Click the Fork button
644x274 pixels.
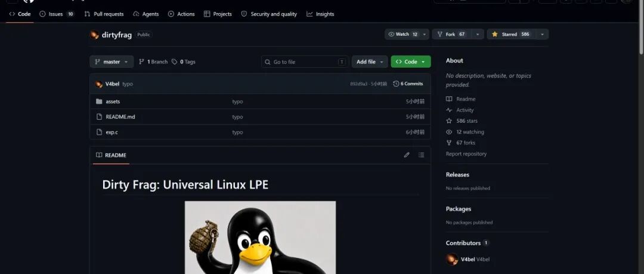pos(451,35)
